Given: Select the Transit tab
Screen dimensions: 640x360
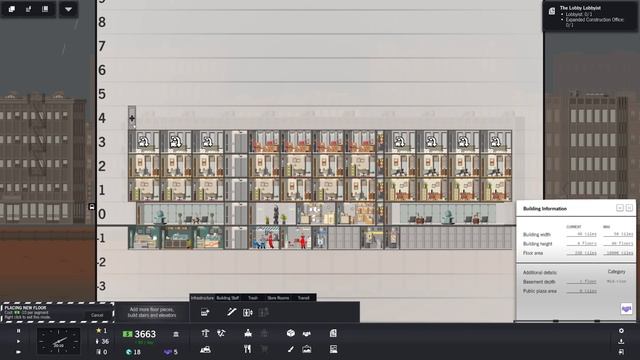Looking at the screenshot, I should 303,298.
